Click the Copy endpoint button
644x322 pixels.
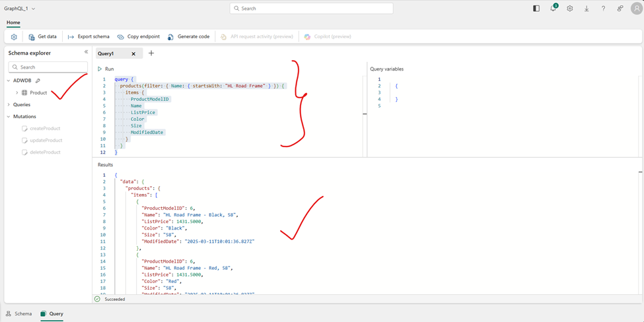pyautogui.click(x=139, y=37)
